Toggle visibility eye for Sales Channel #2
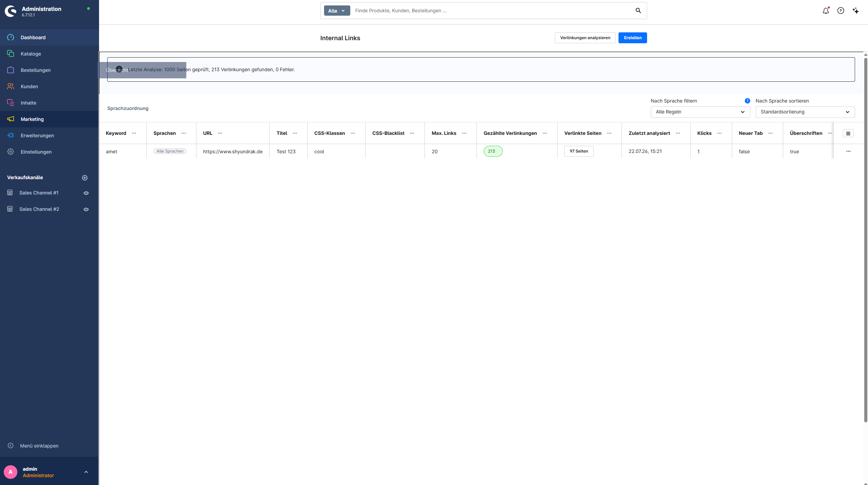868x485 pixels. pyautogui.click(x=86, y=209)
